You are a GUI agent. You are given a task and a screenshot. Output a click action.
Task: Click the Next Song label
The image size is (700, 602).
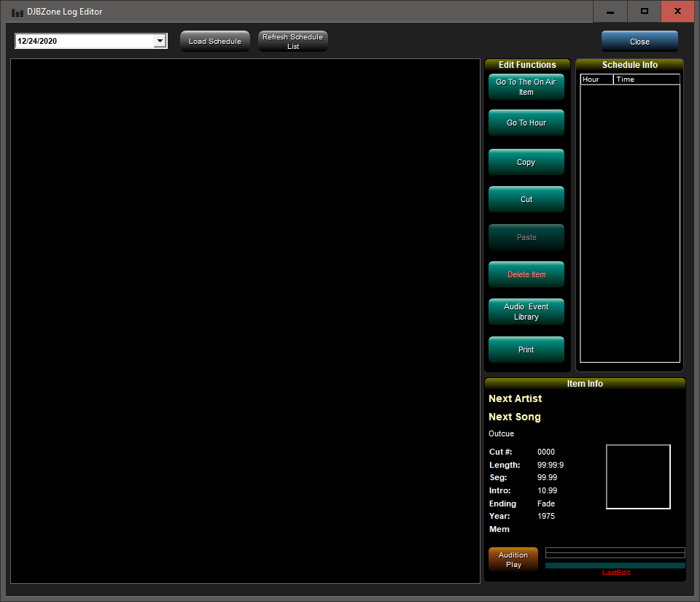click(515, 417)
